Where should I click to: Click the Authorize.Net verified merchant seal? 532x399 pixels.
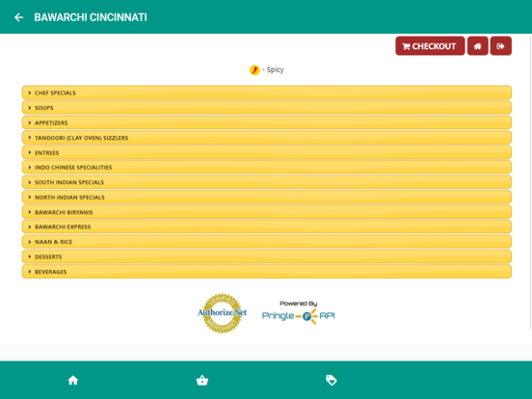pos(223,313)
